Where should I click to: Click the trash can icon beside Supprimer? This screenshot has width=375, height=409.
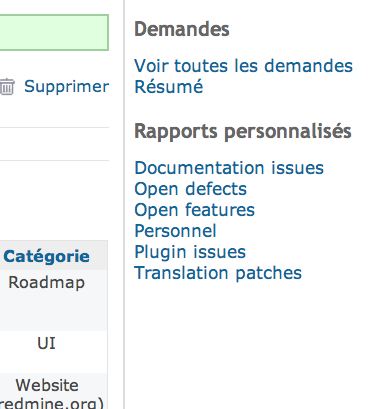click(7, 87)
